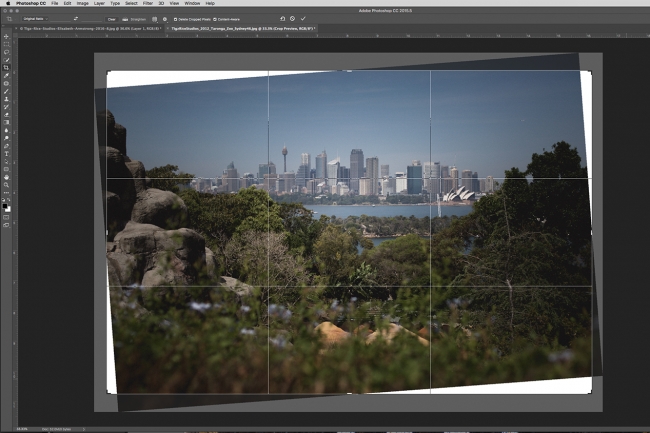Cancel the crop operation
This screenshot has height=433, width=650.
point(293,19)
